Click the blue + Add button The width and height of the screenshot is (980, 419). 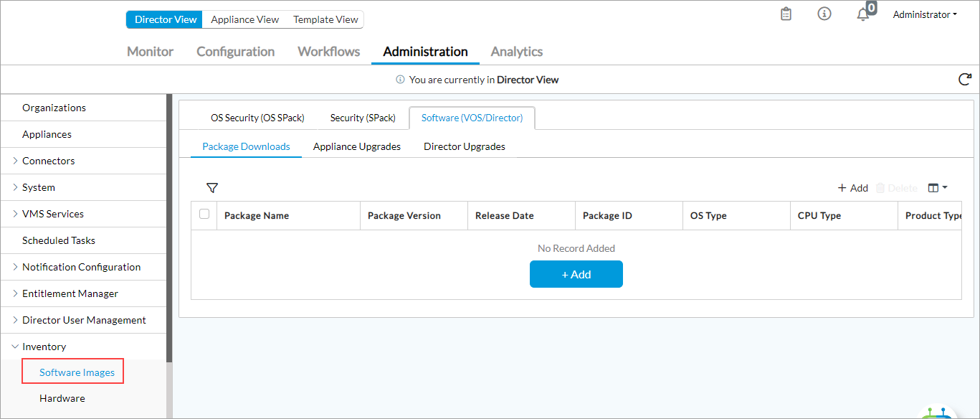[x=576, y=274]
